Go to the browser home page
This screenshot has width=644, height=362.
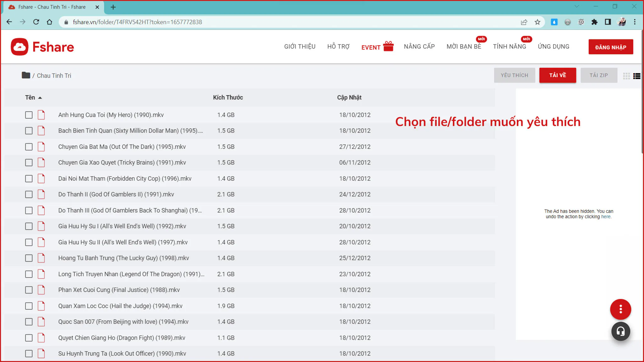(49, 22)
